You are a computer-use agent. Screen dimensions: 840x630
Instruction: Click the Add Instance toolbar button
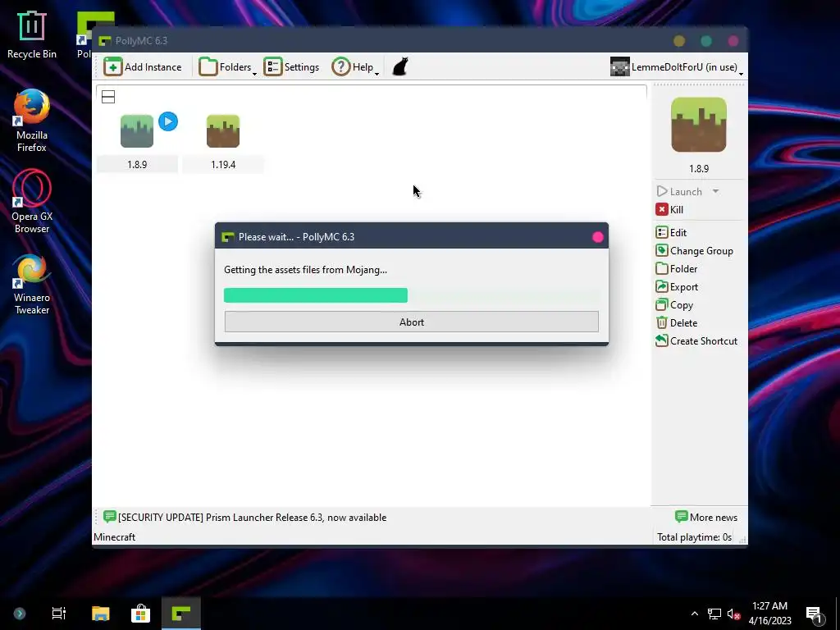[143, 67]
